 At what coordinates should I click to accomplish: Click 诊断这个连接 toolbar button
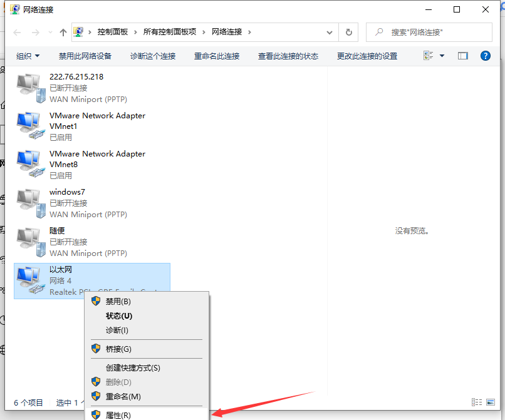tap(153, 56)
